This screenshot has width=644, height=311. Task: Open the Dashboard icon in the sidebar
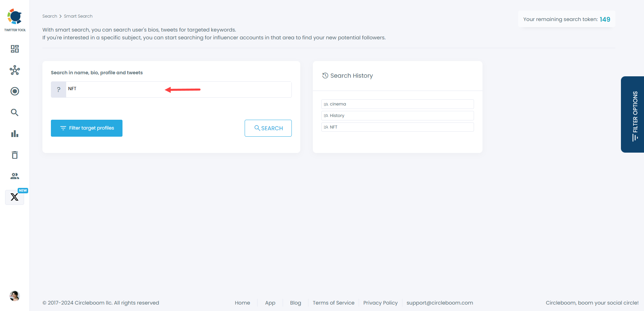tap(15, 49)
